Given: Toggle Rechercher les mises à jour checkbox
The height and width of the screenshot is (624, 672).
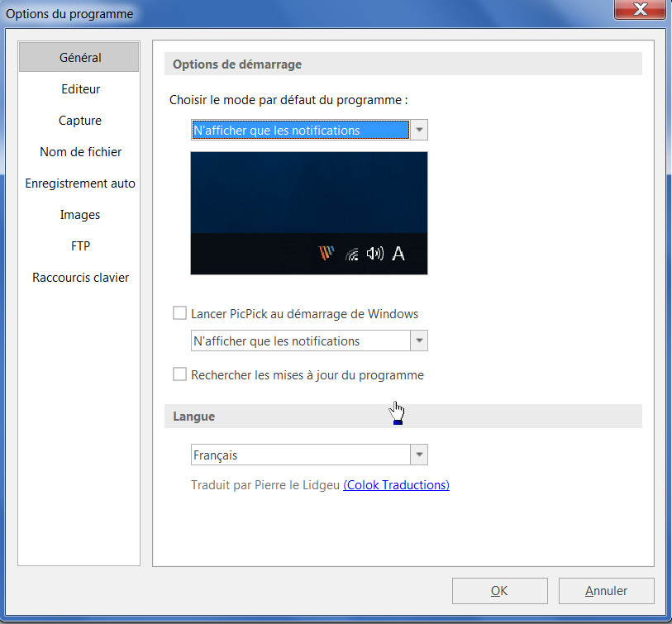Looking at the screenshot, I should (x=179, y=374).
